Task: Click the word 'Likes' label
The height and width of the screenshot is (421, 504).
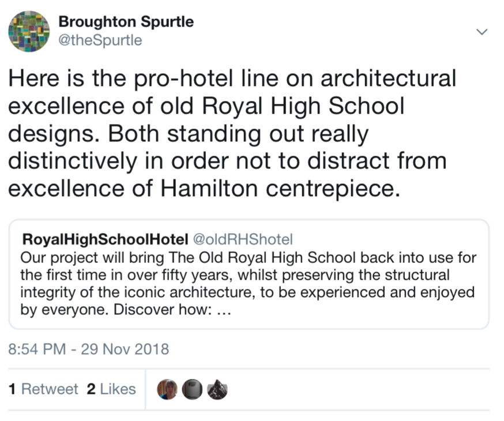Action: 118,389
